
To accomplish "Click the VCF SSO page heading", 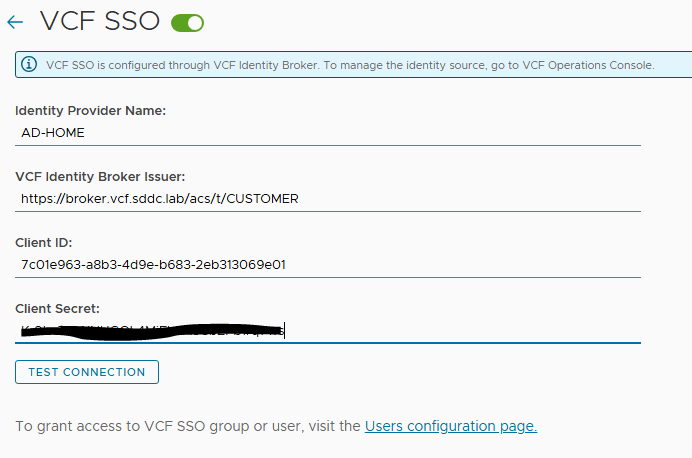I will tap(101, 21).
